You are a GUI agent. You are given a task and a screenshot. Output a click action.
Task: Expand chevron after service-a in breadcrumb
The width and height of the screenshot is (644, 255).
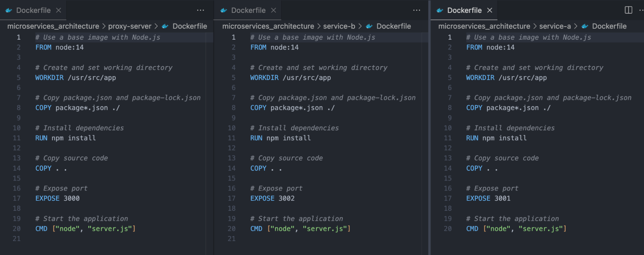pyautogui.click(x=575, y=26)
